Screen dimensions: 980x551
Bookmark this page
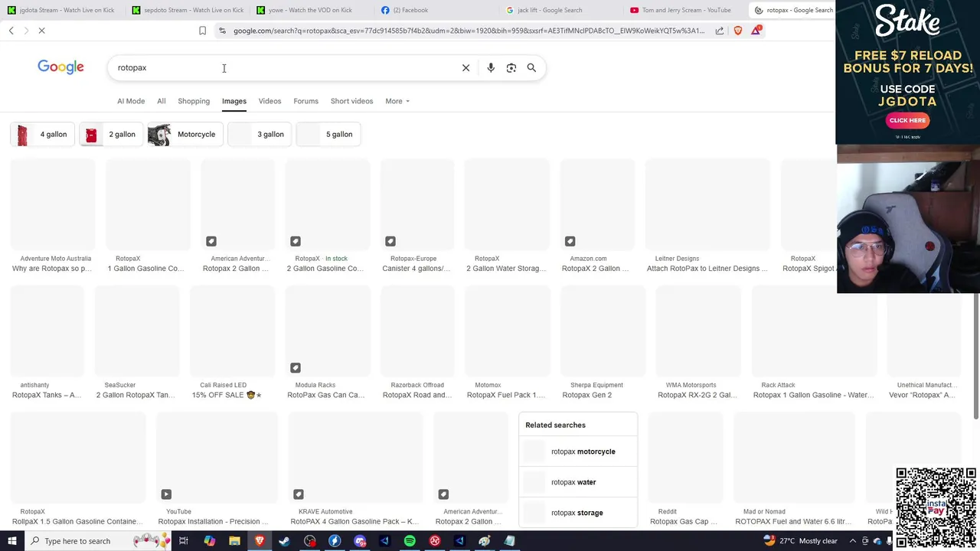pyautogui.click(x=202, y=31)
